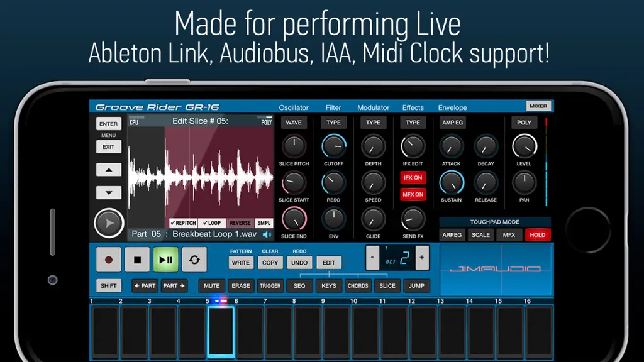This screenshot has width=644, height=362.
Task: Increase octave with the plus button
Action: pos(422,257)
